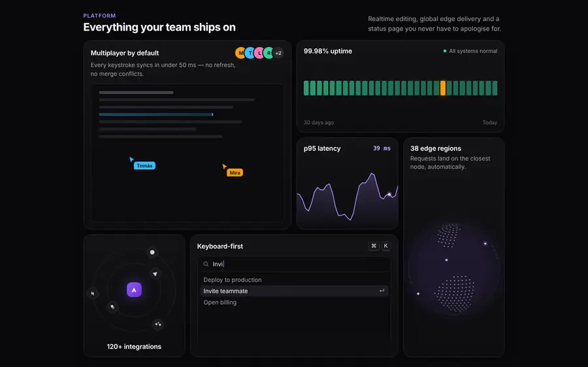This screenshot has height=367, width=588.
Task: Click the dotted globe illustration
Action: pos(454,269)
